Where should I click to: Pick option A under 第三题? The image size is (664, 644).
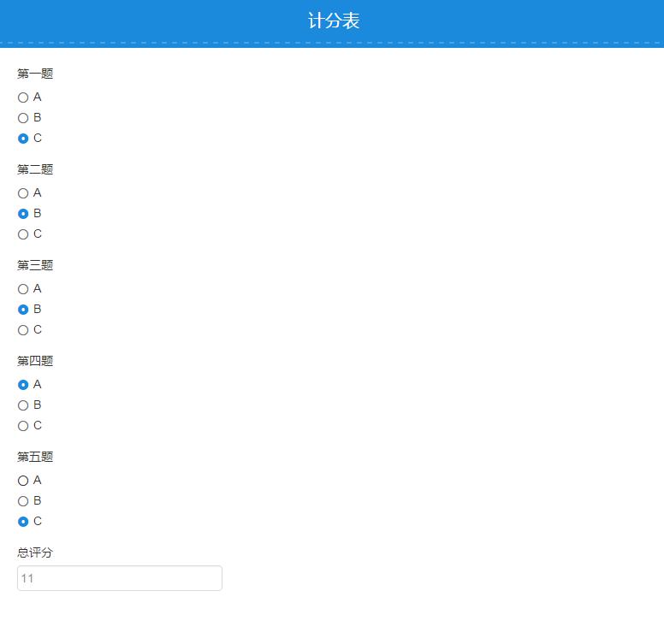(23, 289)
